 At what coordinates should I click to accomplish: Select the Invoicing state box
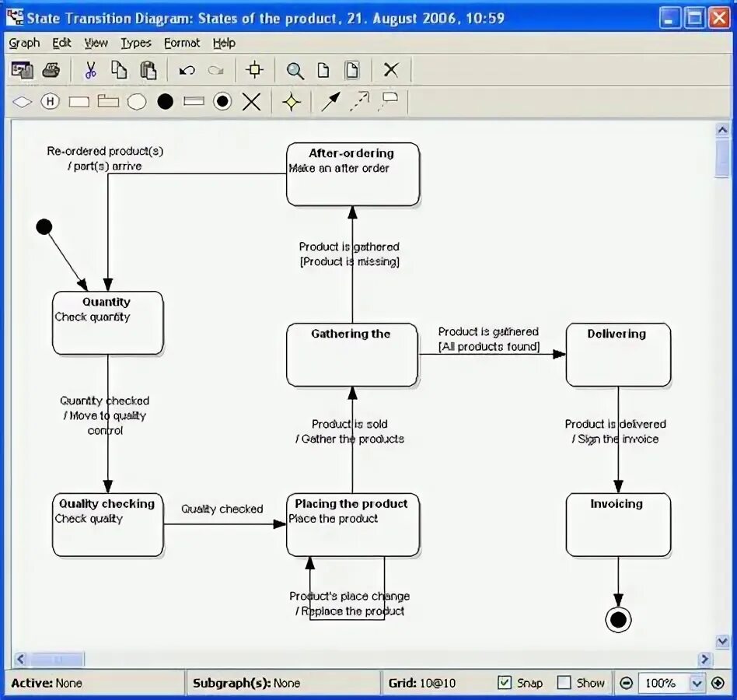(618, 525)
